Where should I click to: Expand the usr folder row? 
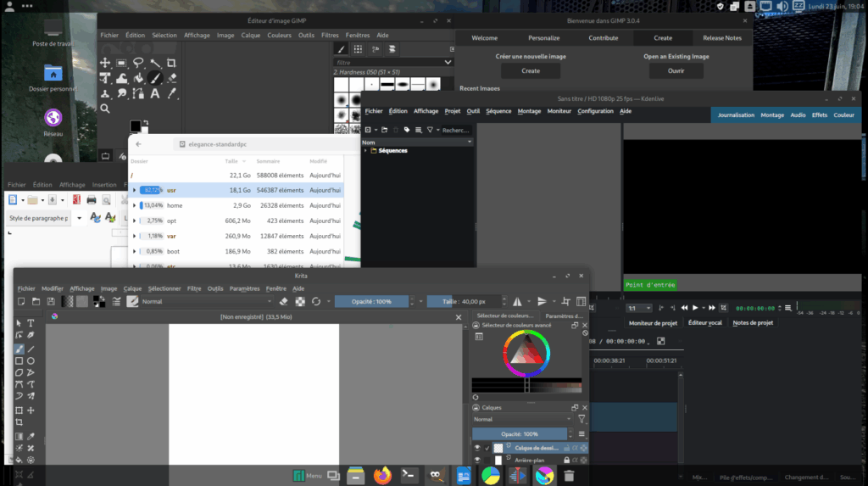[x=134, y=190]
